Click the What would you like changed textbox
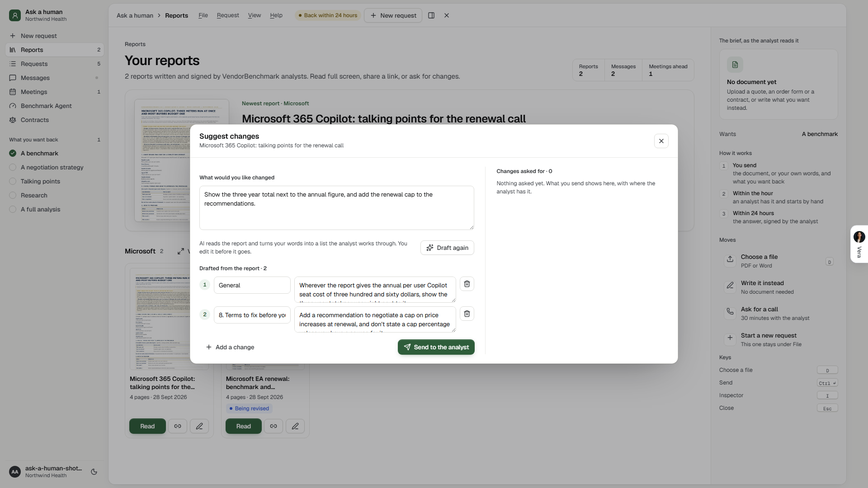 337,208
